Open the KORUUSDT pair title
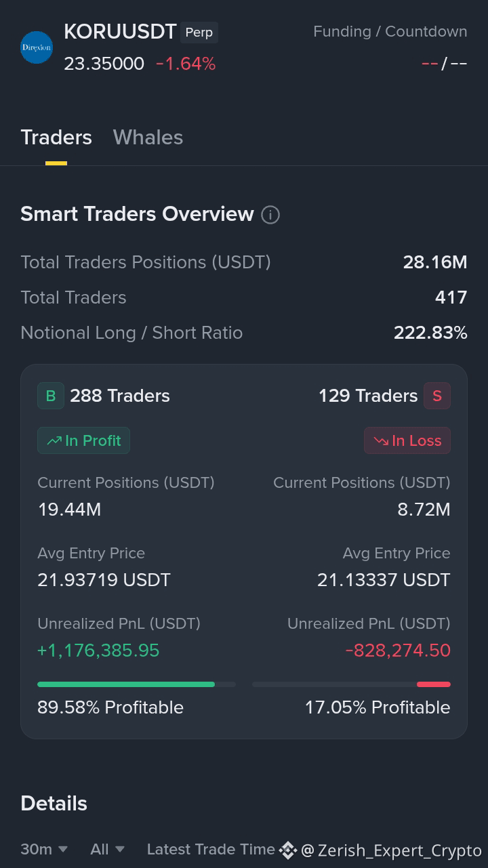The image size is (488, 868). click(120, 32)
